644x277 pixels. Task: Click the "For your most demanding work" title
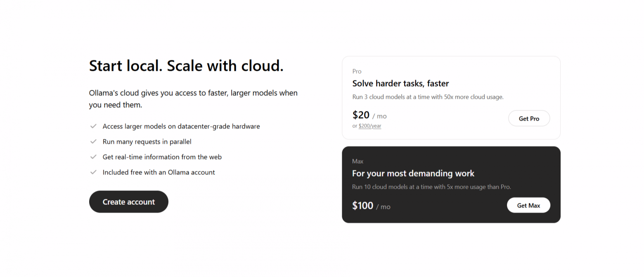pos(413,173)
